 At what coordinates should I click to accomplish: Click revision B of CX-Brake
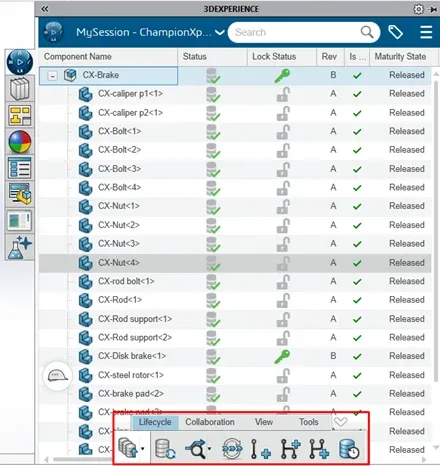tap(333, 75)
